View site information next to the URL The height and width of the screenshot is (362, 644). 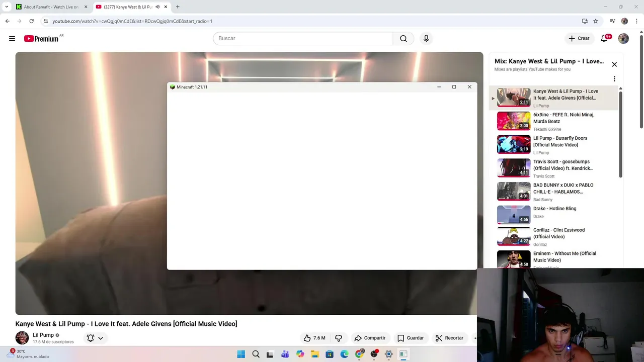click(46, 21)
